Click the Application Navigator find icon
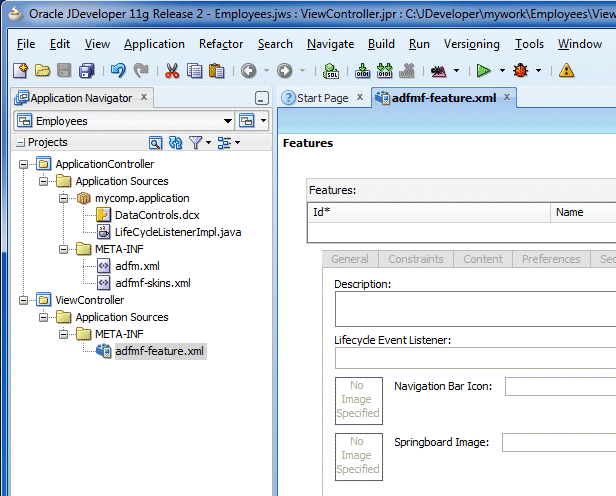Image resolution: width=616 pixels, height=496 pixels. pyautogui.click(x=156, y=143)
